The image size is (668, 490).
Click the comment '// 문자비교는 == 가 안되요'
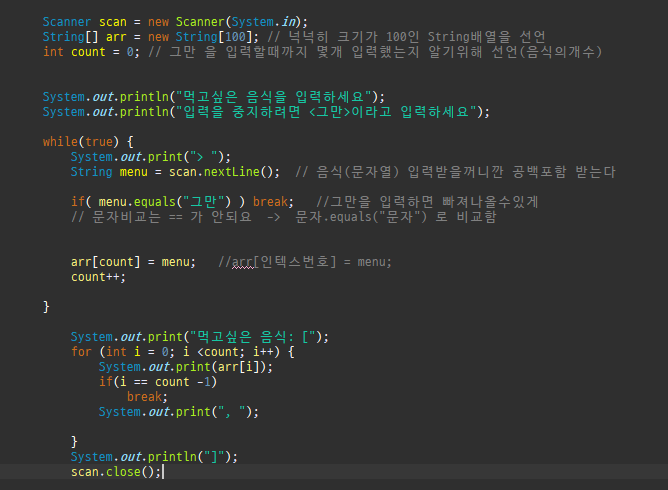(161, 217)
